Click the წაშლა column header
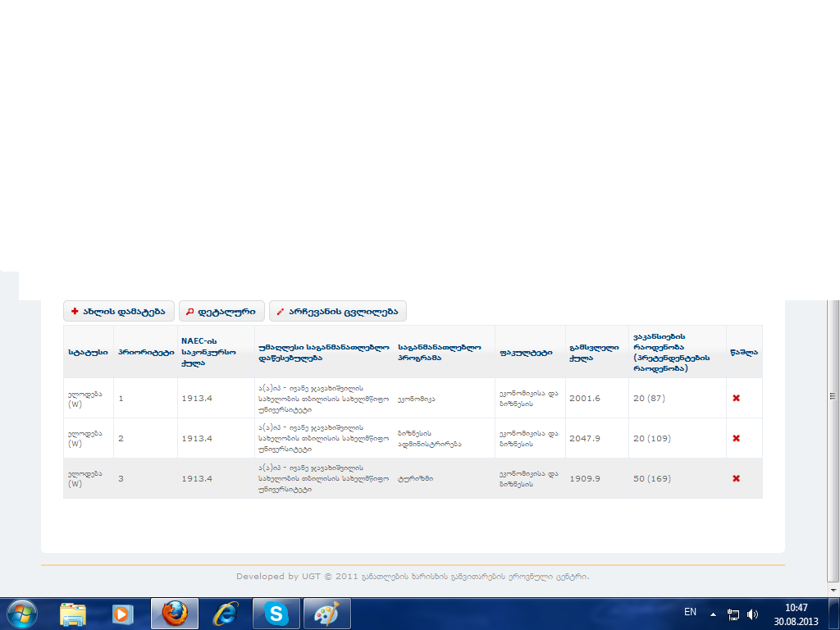840x630 pixels. pyautogui.click(x=744, y=353)
